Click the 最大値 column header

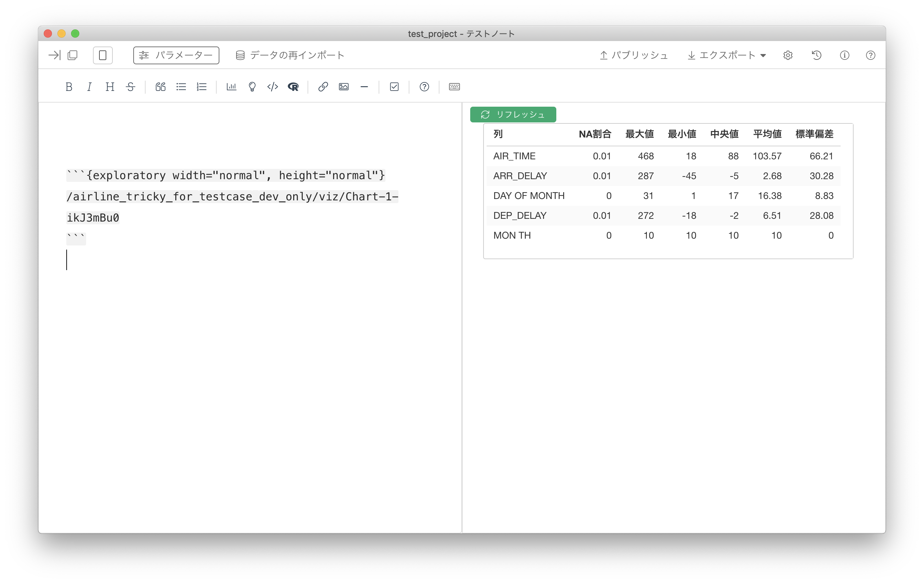coord(639,134)
